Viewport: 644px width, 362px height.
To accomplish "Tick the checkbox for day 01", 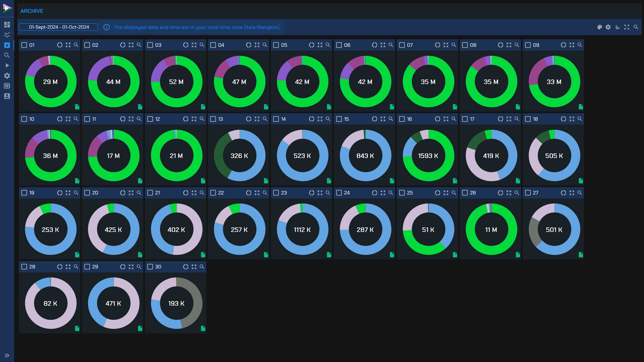I will 24,45.
